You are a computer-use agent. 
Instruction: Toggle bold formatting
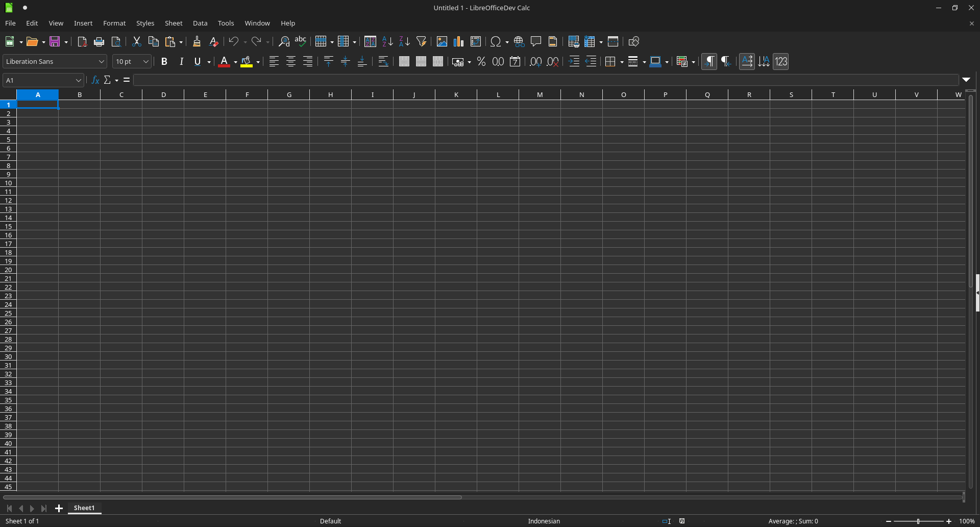[164, 62]
